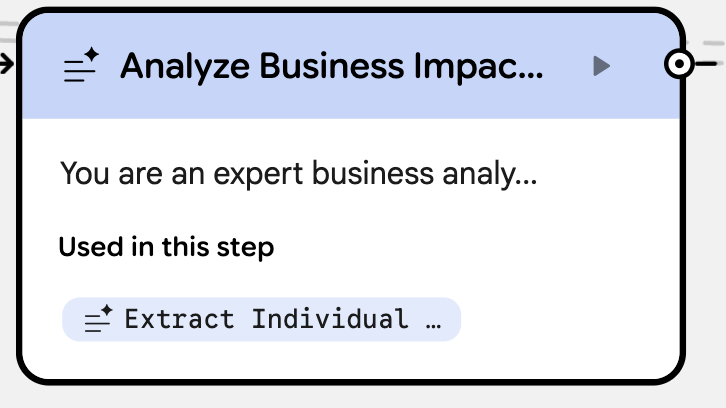Screen dimensions: 726x408
Task: Click the outgoing connector line right of node
Action: [x=707, y=64]
